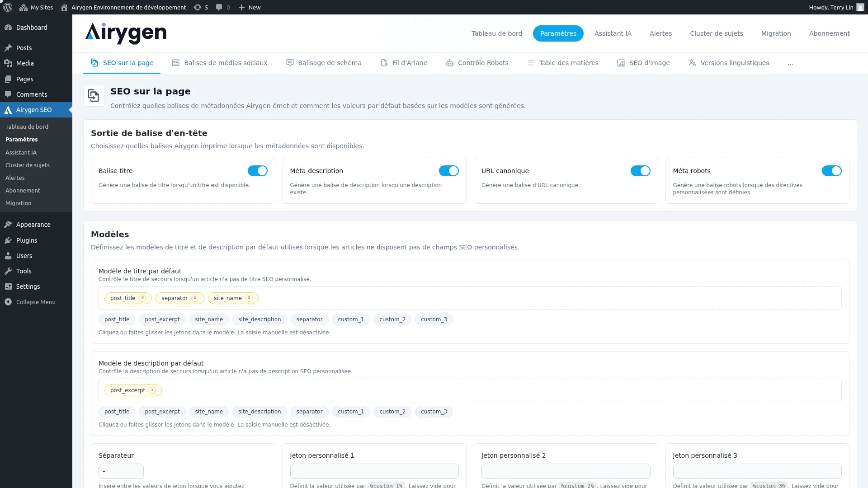868x488 pixels.
Task: Click the Pages icon in sidebar
Action: pos(8,79)
